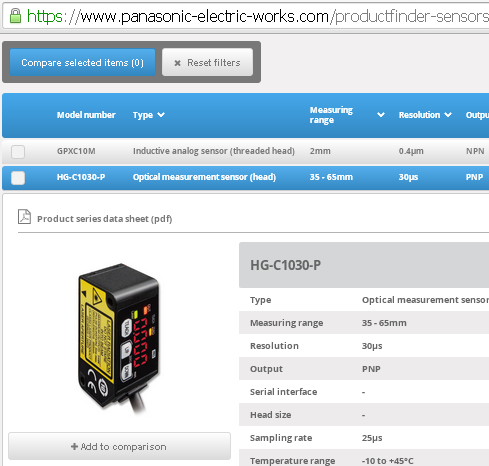Open the Type column filter dropdown
489x466 pixels.
tap(161, 115)
